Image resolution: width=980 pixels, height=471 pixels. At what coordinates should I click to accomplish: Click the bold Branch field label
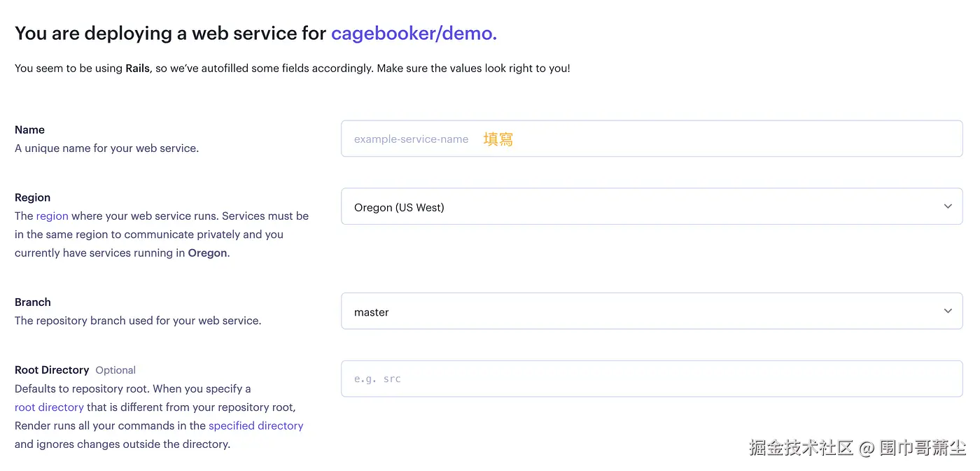tap(33, 302)
